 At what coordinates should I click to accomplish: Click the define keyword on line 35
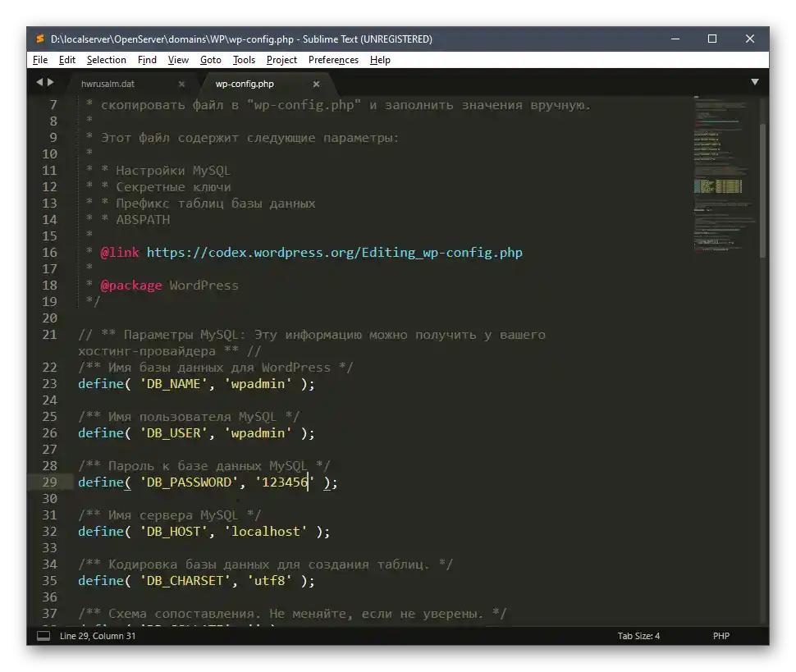coord(100,581)
